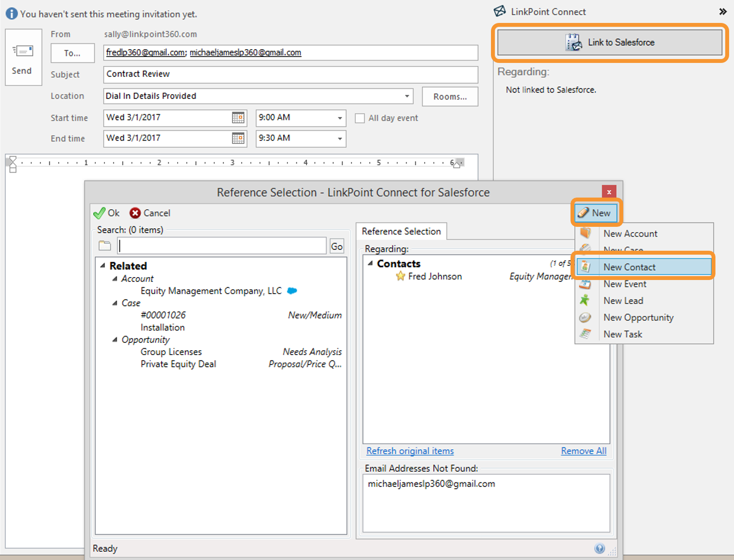Click the search folder icon beside search box
The height and width of the screenshot is (560, 734).
(x=105, y=245)
